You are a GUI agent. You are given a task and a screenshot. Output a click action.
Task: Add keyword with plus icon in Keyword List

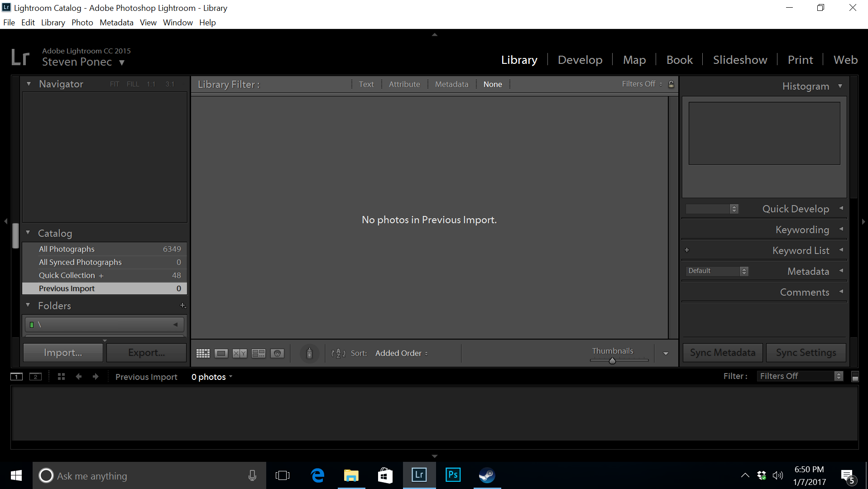point(687,250)
